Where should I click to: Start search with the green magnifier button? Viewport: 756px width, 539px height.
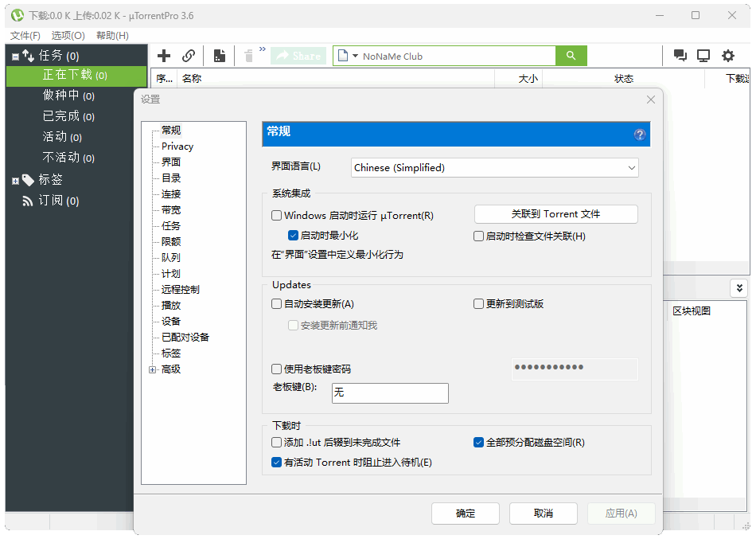pyautogui.click(x=572, y=56)
